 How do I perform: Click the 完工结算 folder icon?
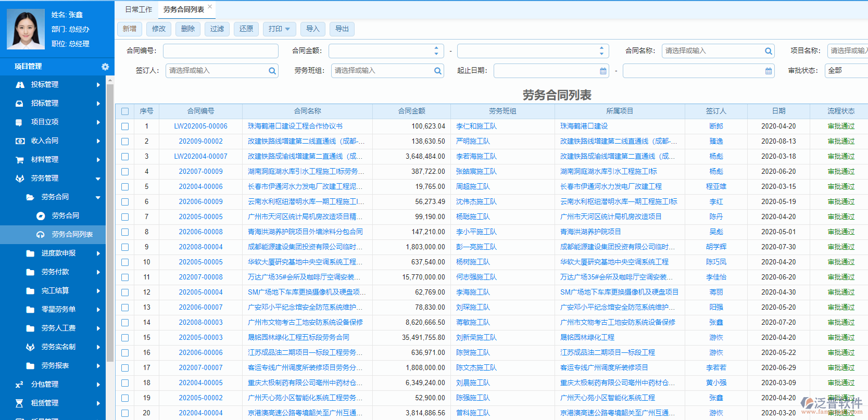point(30,291)
